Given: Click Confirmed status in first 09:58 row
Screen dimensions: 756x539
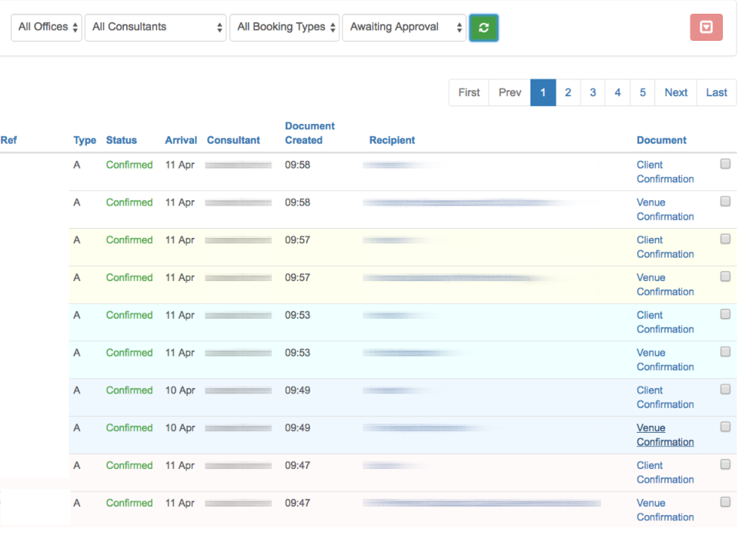Looking at the screenshot, I should (x=129, y=165).
